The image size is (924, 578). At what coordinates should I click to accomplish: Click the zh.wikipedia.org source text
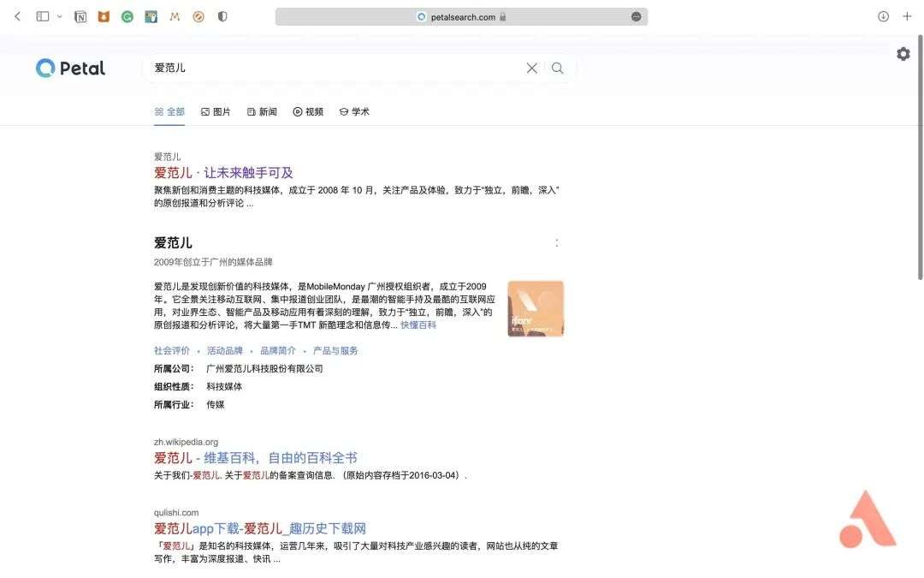(187, 442)
